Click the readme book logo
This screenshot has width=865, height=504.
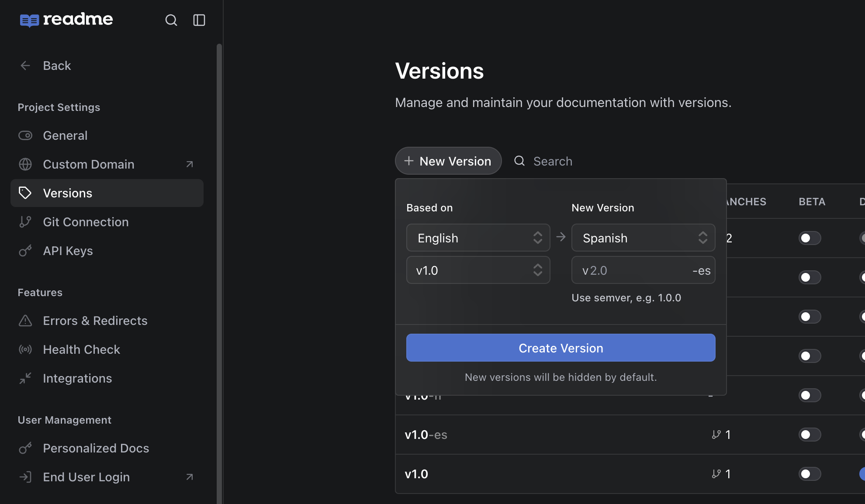[x=30, y=20]
